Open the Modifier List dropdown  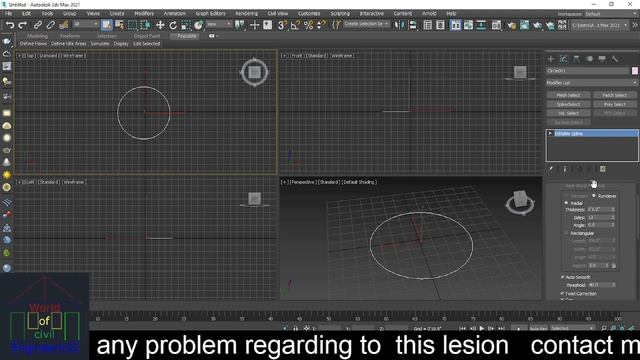pyautogui.click(x=591, y=83)
